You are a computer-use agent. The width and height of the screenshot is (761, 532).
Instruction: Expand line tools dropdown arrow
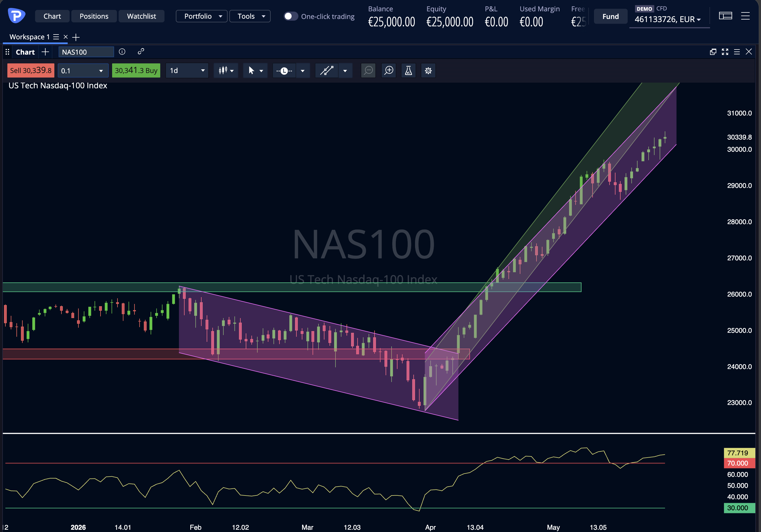pos(303,71)
